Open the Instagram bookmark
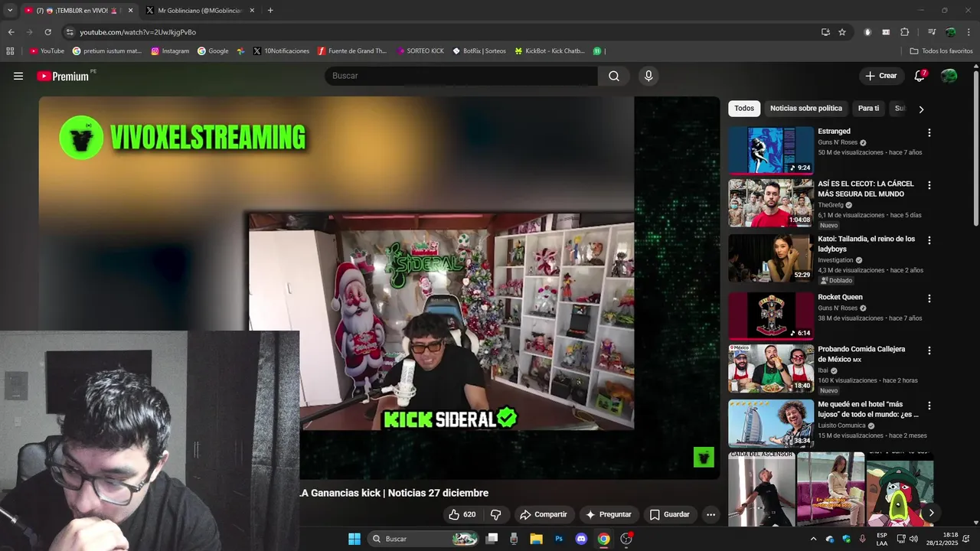The height and width of the screenshot is (551, 980). coord(170,51)
